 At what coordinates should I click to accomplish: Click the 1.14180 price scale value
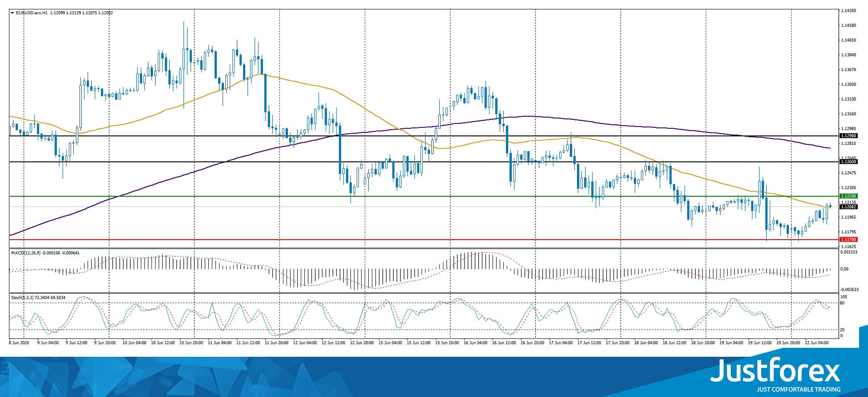click(x=848, y=25)
